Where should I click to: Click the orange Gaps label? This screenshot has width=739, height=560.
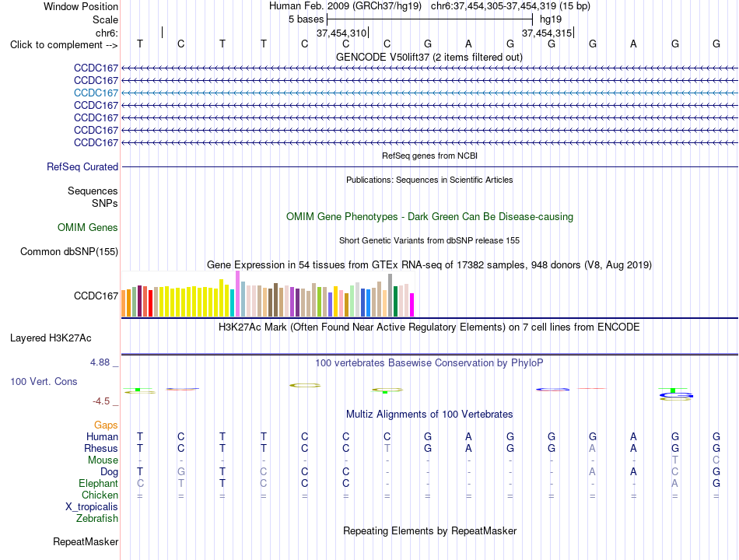point(106,425)
